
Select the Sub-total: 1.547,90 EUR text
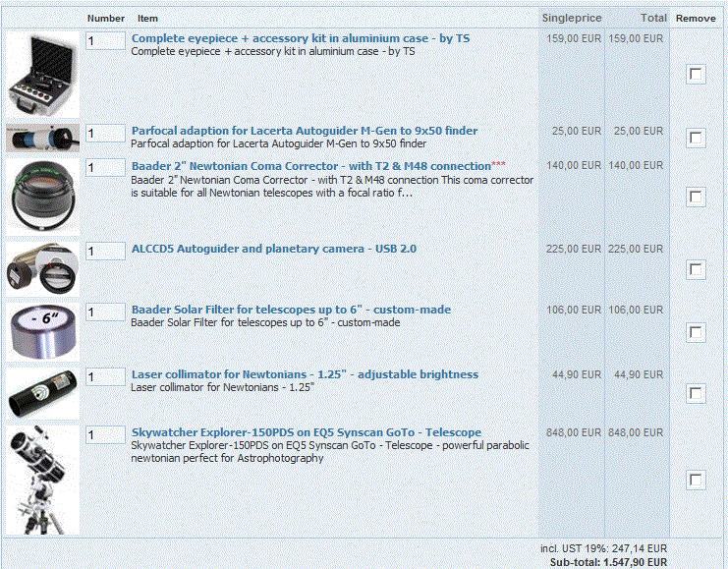608,562
